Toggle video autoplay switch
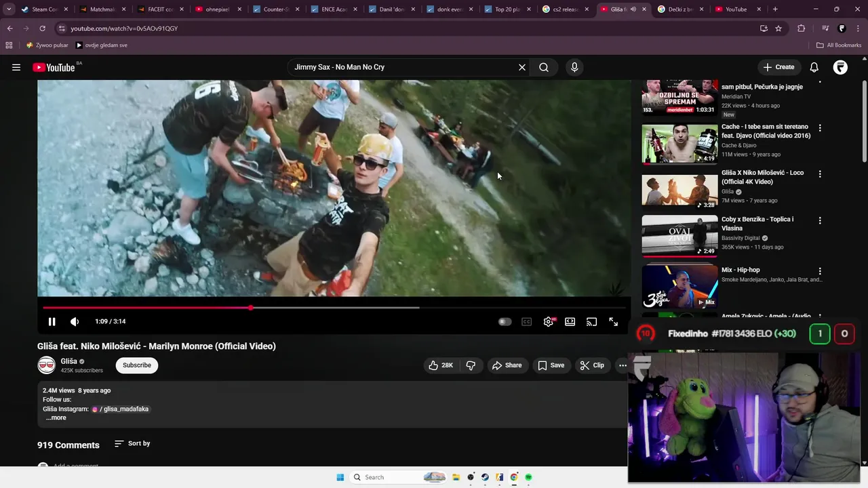 (505, 321)
